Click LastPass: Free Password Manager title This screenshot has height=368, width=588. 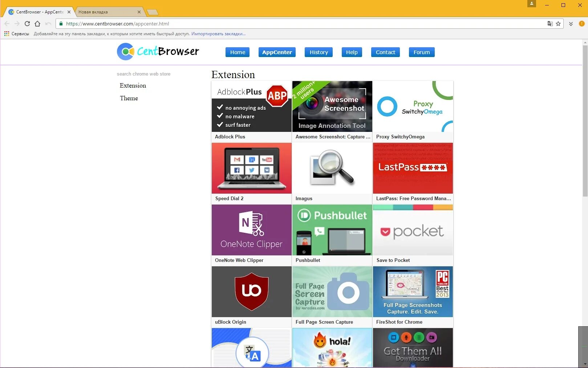click(x=413, y=198)
